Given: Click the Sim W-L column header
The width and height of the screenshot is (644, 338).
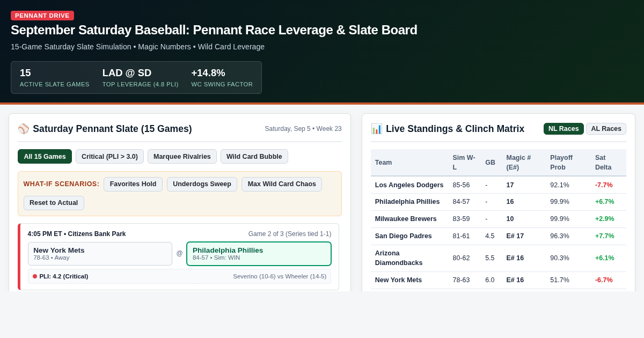Looking at the screenshot, I should 465,163.
